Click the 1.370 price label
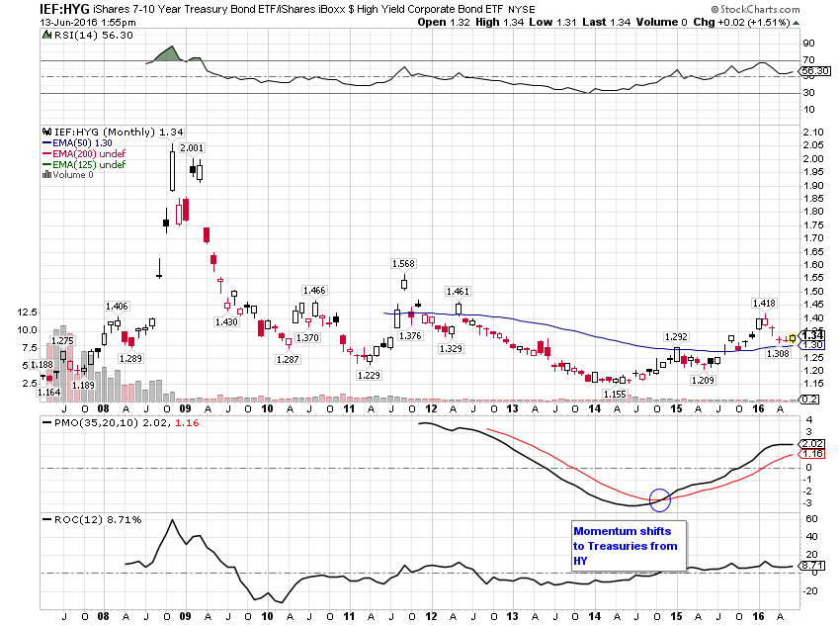The image size is (840, 626). pos(307,338)
